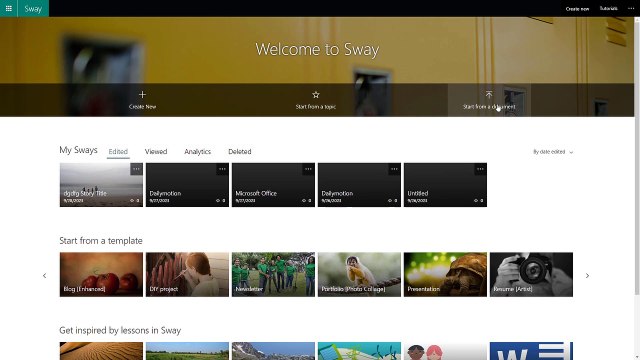Viewport: 640px width, 360px height.
Task: Open the cartoon people lesson thumbnail
Action: [445, 351]
